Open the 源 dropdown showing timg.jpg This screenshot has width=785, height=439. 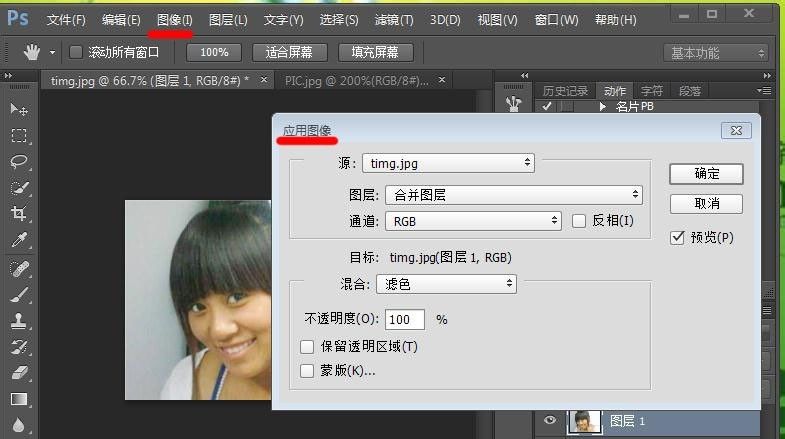pos(448,163)
